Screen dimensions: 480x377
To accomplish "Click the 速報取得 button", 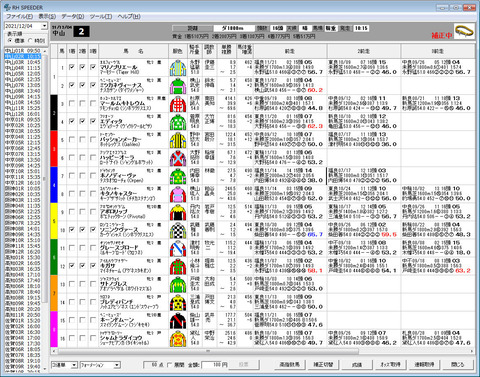I will [x=424, y=365].
